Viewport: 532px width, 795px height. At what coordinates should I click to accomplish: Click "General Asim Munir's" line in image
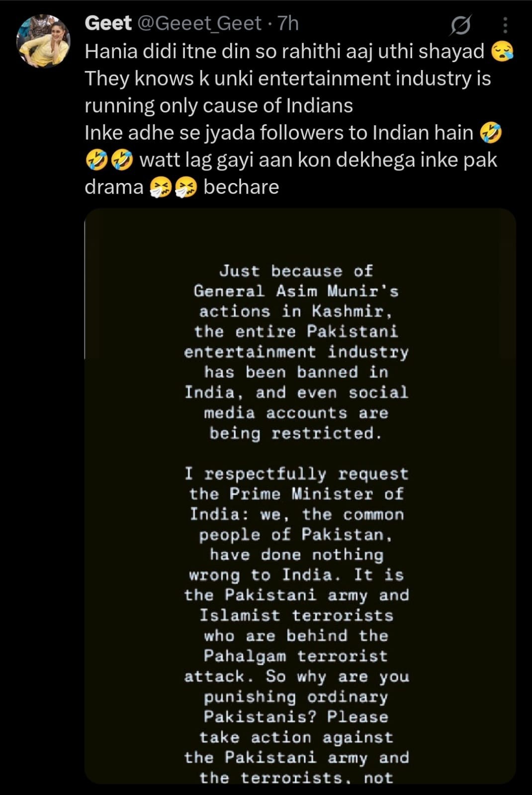[296, 291]
